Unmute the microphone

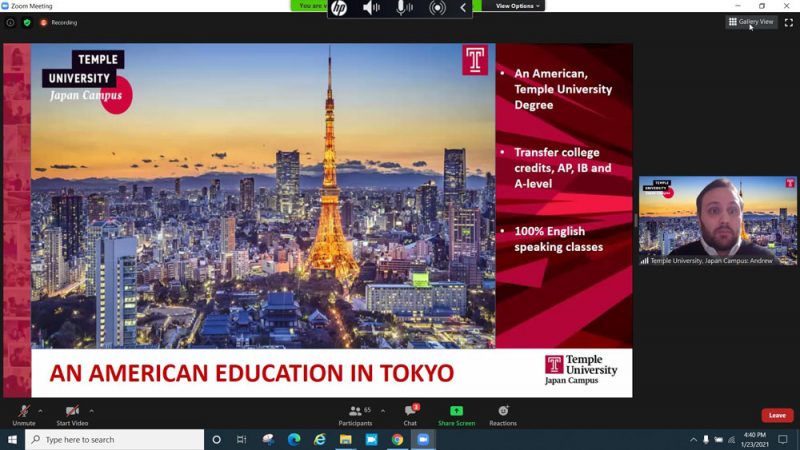pyautogui.click(x=23, y=415)
